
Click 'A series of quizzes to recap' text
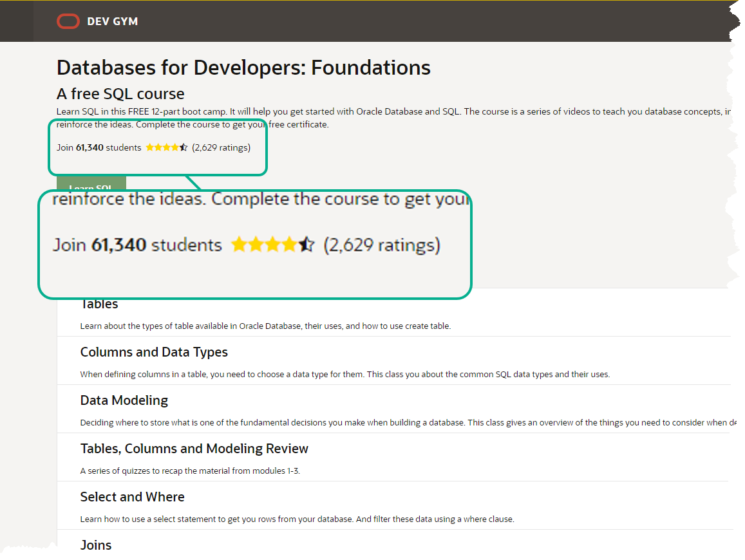(190, 471)
